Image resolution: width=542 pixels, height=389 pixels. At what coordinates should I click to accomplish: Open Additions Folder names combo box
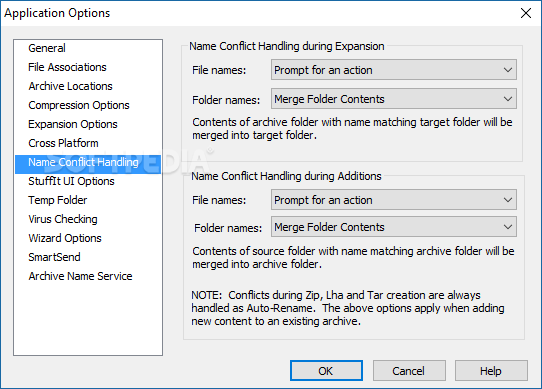click(394, 227)
